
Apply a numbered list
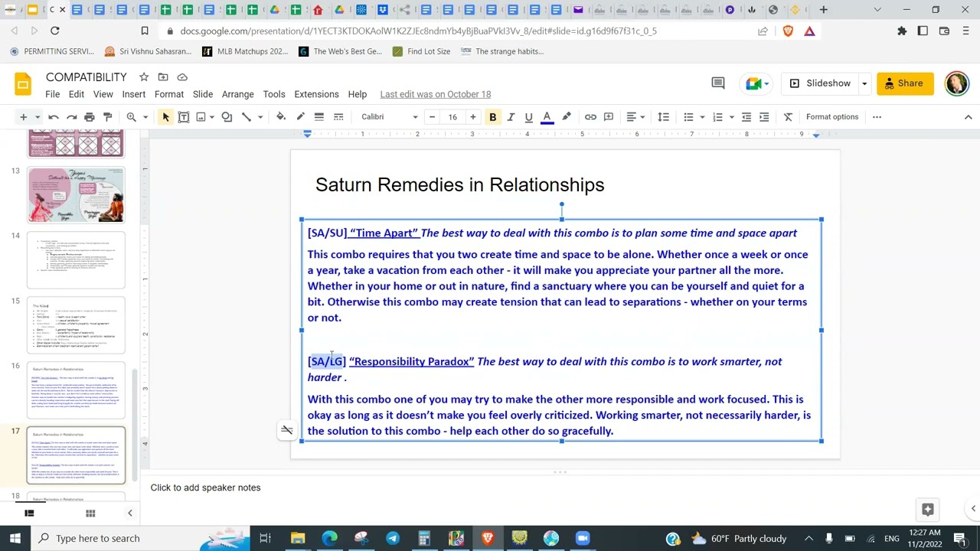[717, 117]
